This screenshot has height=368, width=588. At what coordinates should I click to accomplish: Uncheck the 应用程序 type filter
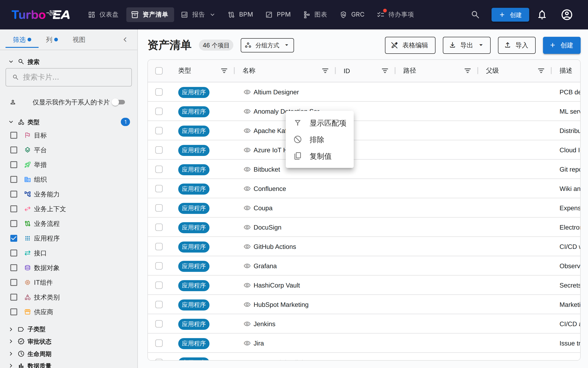14,238
